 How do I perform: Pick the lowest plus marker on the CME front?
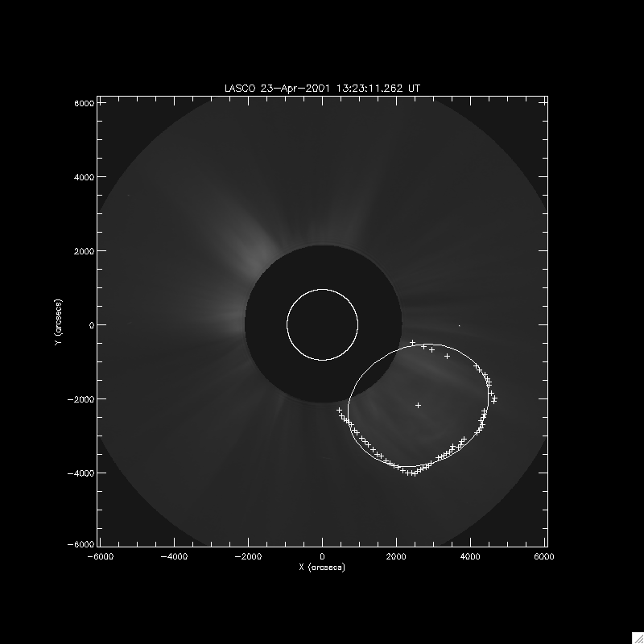point(414,473)
